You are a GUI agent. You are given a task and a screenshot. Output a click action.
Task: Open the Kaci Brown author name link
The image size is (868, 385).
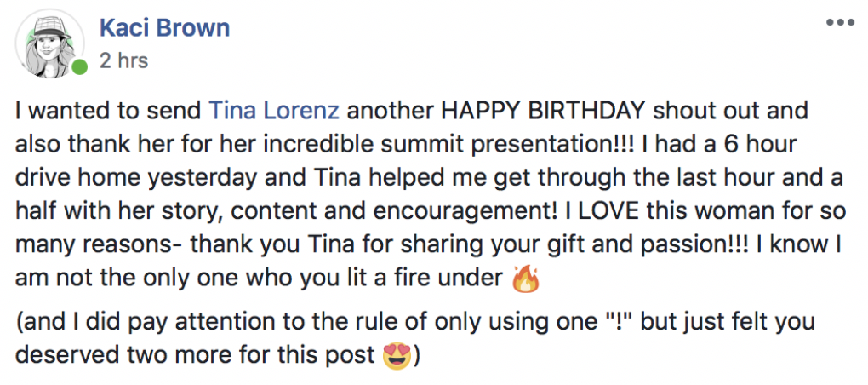click(164, 27)
